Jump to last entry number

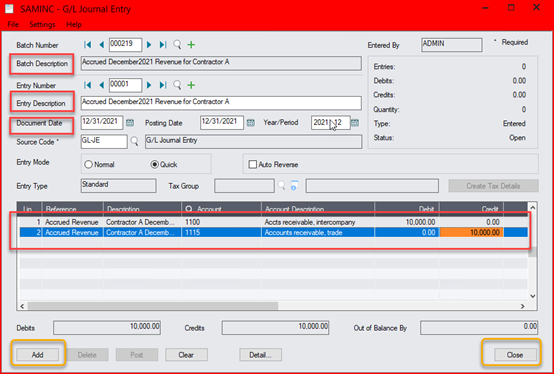pyautogui.click(x=163, y=85)
